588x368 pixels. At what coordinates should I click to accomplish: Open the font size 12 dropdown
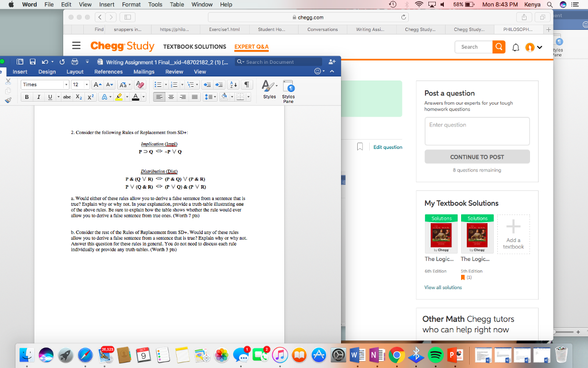[78, 85]
